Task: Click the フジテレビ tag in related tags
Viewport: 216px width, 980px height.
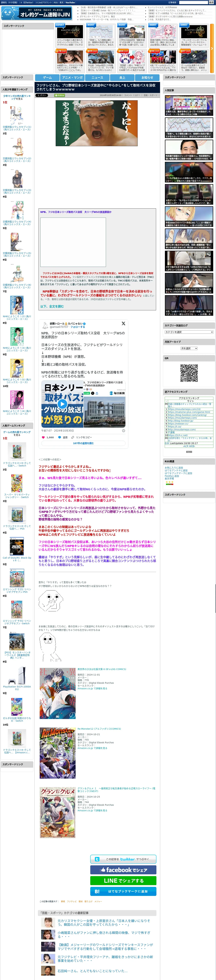Action: coord(72,901)
